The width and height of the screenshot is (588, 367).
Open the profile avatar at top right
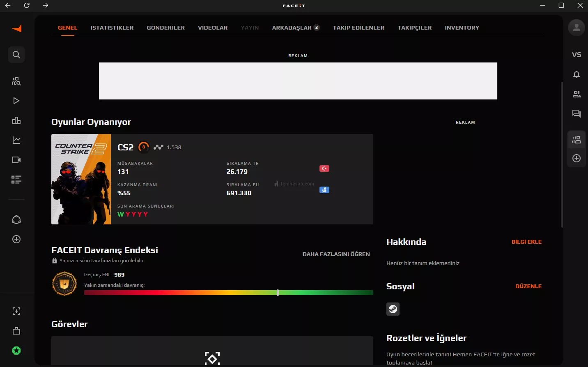(x=577, y=28)
